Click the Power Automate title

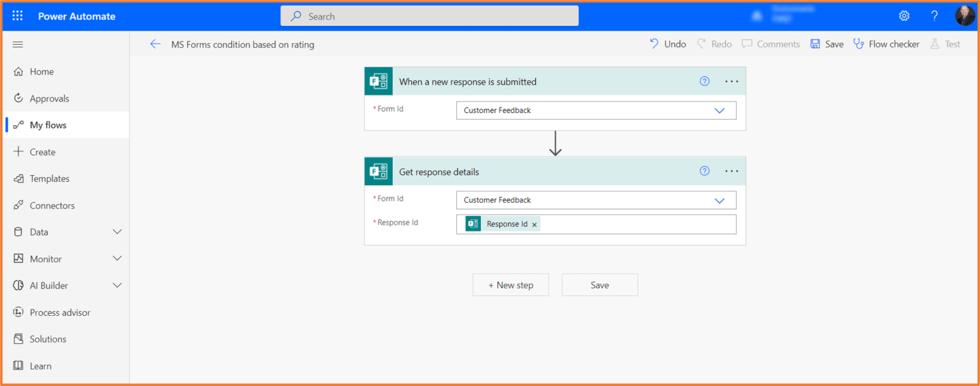76,16
